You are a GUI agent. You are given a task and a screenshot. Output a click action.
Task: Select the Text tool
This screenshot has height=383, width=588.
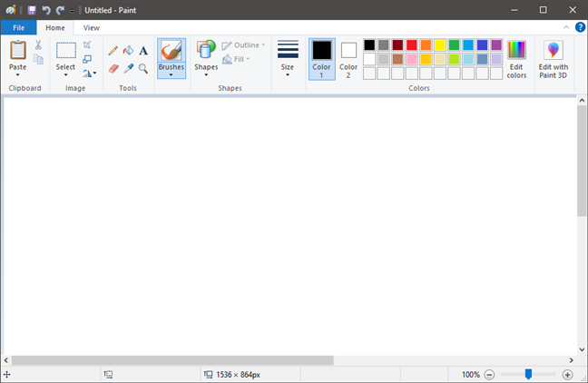143,51
